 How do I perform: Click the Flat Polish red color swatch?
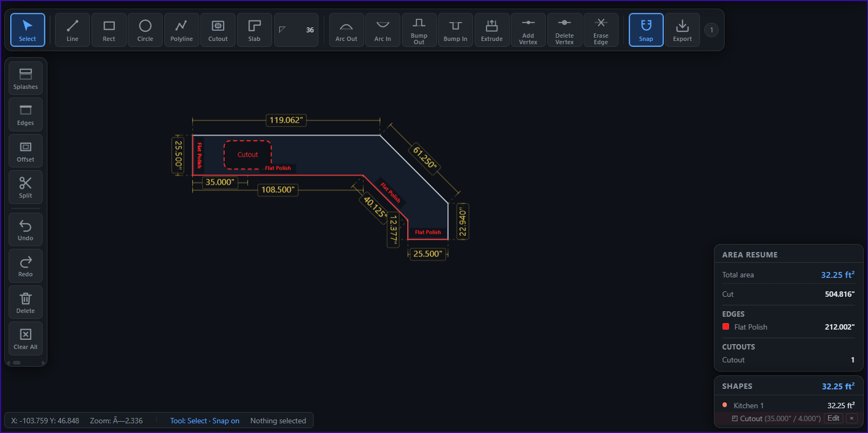[x=726, y=326]
